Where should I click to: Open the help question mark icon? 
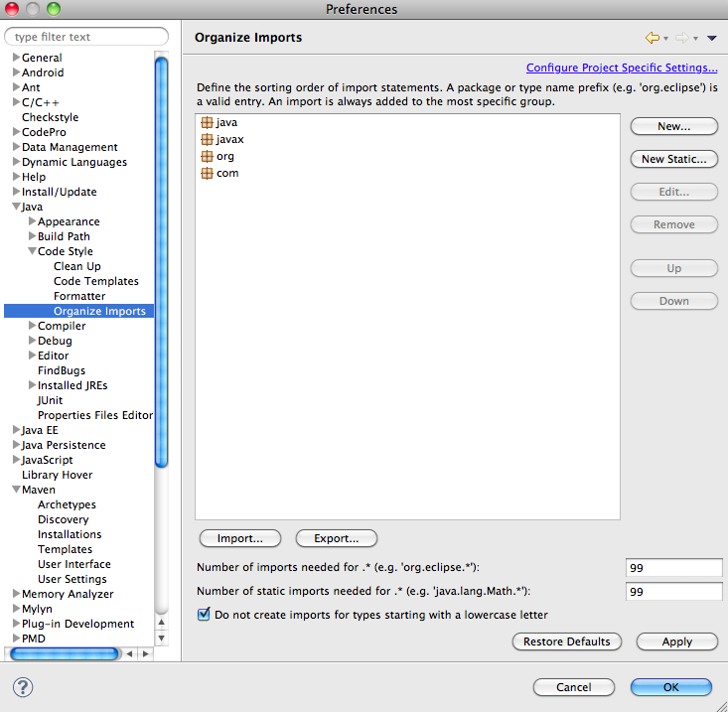click(23, 687)
